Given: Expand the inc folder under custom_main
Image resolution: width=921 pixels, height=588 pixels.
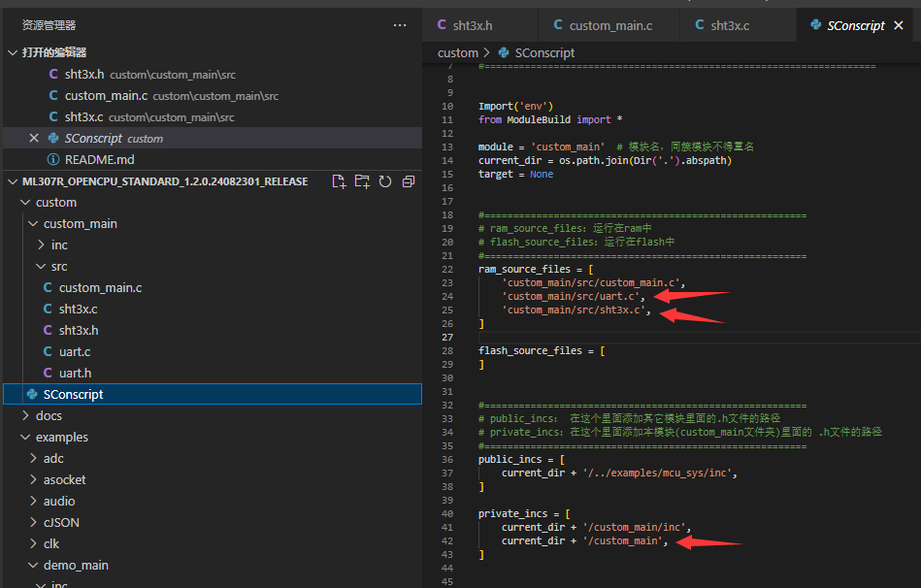Looking at the screenshot, I should click(x=41, y=245).
